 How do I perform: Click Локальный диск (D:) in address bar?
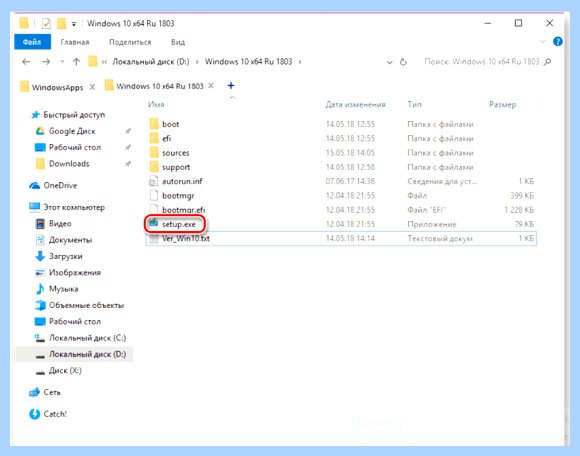coord(151,62)
